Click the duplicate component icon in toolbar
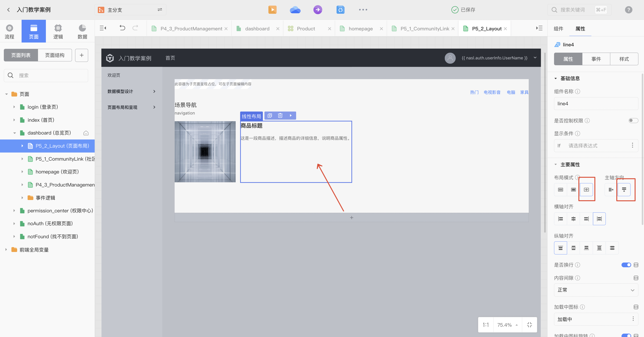Viewport: 644px width, 337px height. 269,115
